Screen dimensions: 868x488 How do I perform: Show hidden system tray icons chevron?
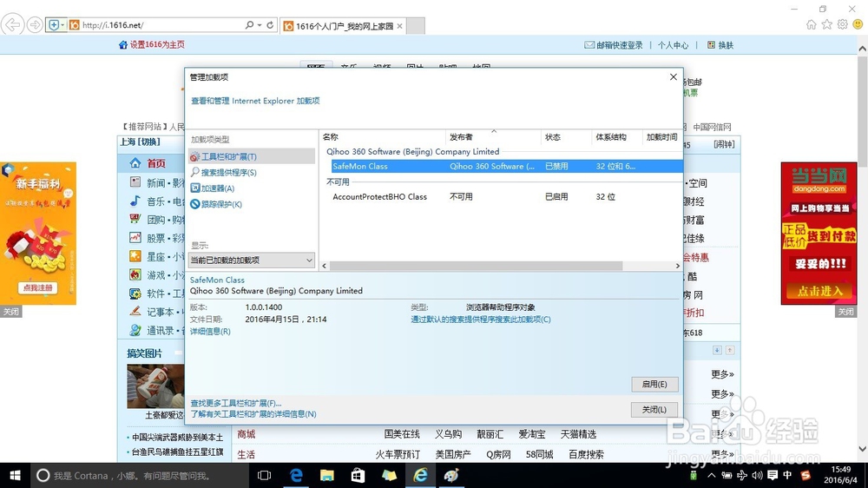(x=711, y=475)
